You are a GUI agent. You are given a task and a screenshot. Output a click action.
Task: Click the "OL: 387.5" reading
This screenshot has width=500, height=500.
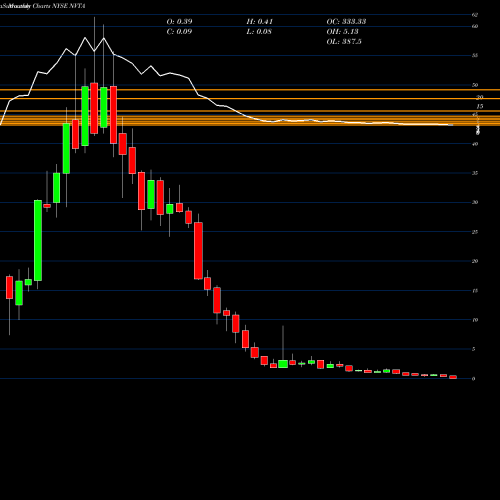click(x=344, y=42)
